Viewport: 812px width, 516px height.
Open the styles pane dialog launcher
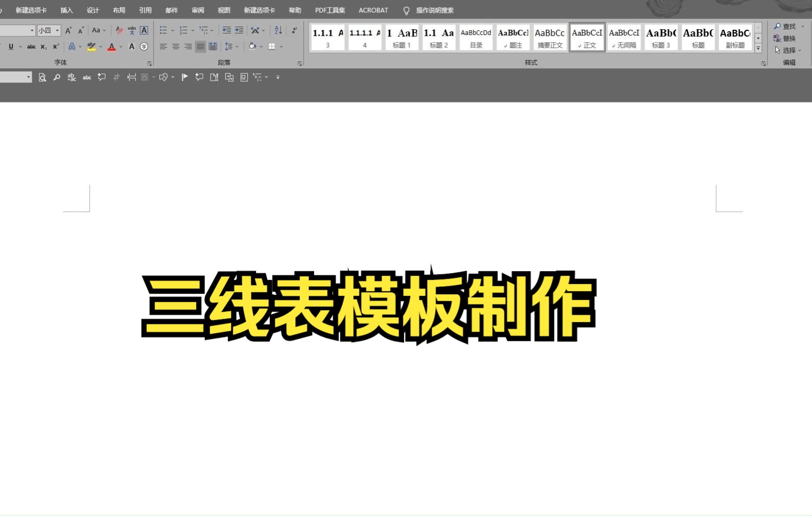764,64
